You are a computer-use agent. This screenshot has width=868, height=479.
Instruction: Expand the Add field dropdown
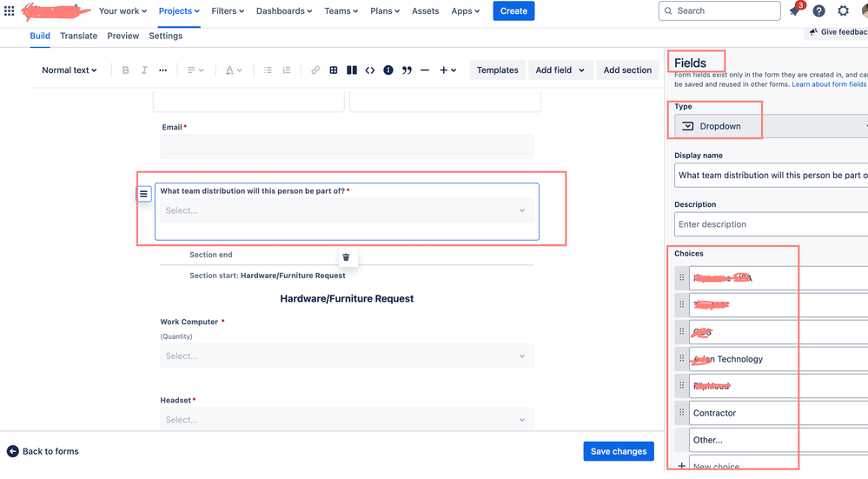(x=560, y=70)
